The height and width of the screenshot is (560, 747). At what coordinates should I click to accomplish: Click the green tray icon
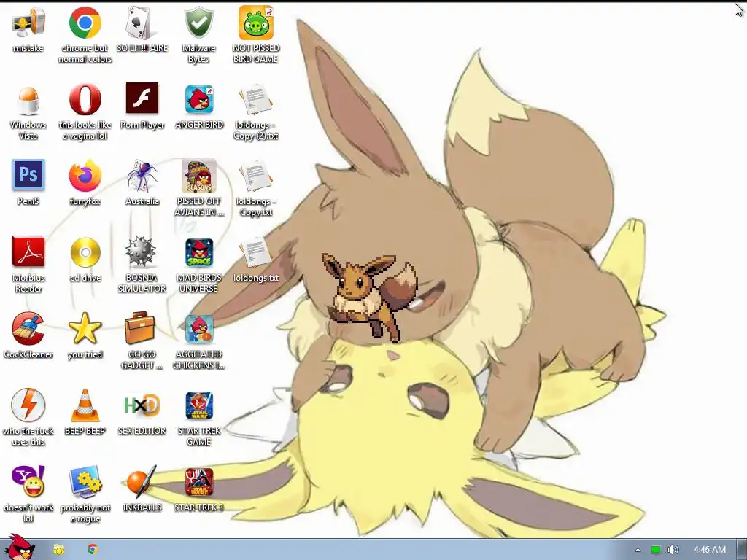(x=656, y=550)
